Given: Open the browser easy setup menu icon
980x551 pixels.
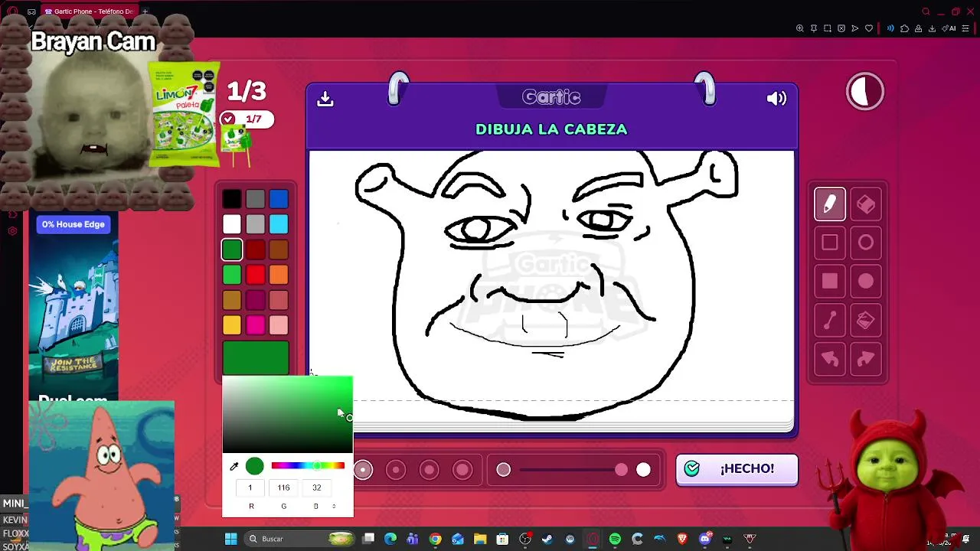Looking at the screenshot, I should (x=965, y=28).
